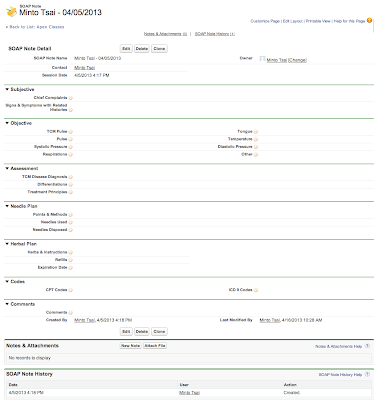Click the help bubble next to Tongue
The height and width of the screenshot is (400, 374).
tap(256, 132)
